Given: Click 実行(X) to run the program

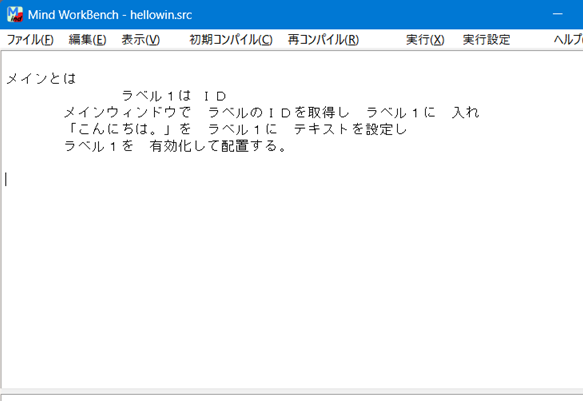Looking at the screenshot, I should (x=425, y=39).
